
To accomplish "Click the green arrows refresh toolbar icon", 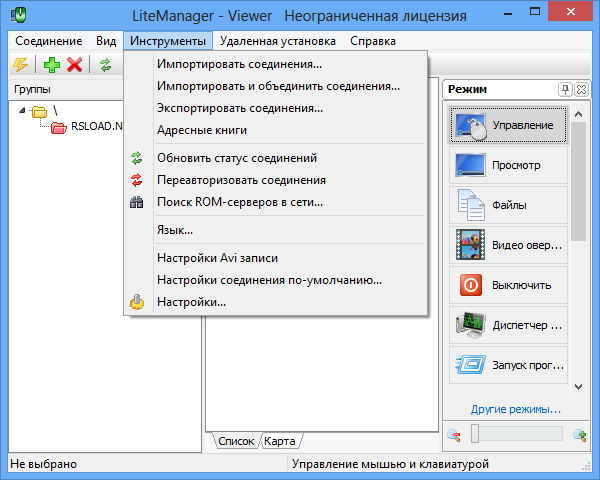I will coord(106,64).
